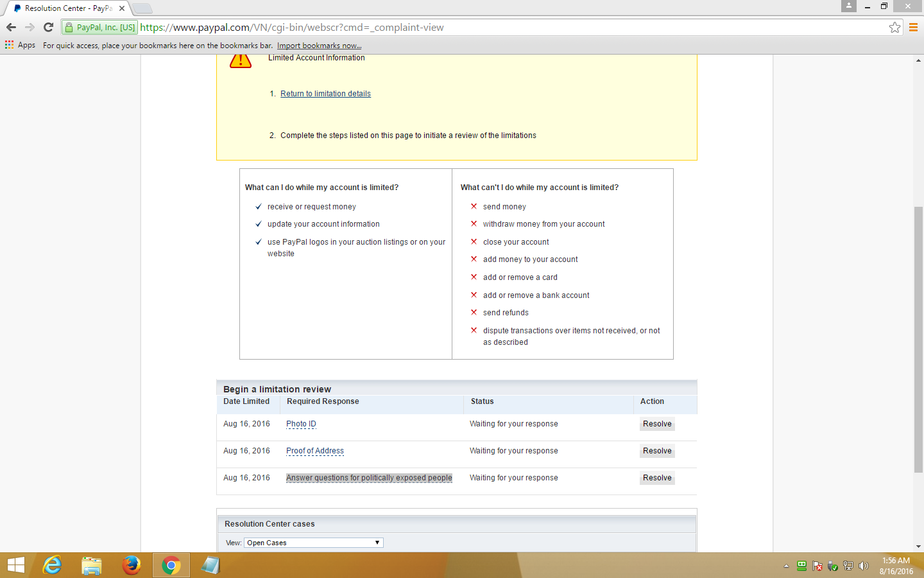The image size is (924, 578).
Task: Click Resolve for the Photo ID row
Action: [x=657, y=424]
